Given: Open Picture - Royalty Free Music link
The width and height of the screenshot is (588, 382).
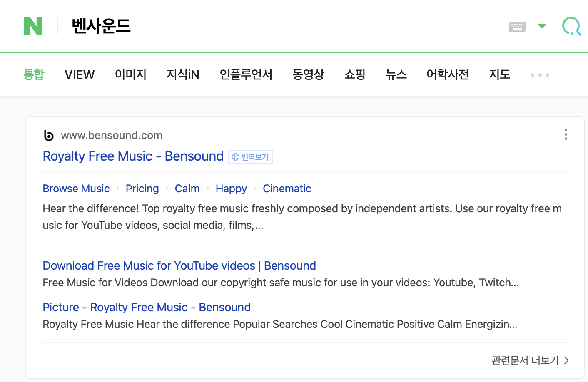Looking at the screenshot, I should point(147,307).
